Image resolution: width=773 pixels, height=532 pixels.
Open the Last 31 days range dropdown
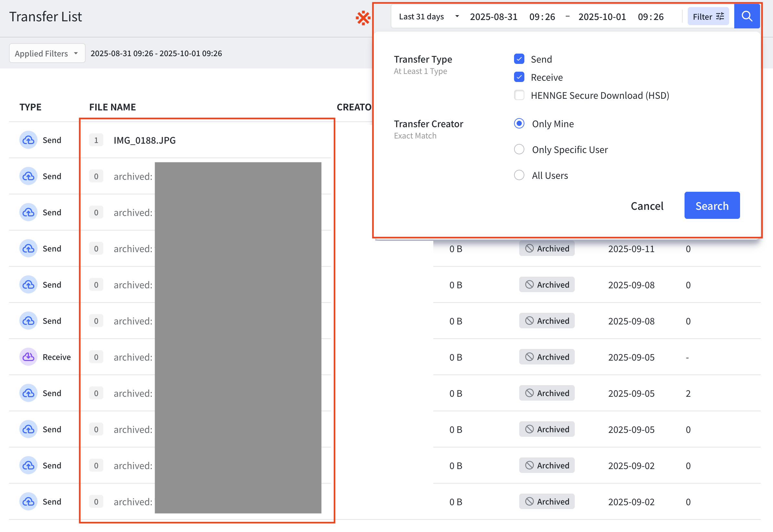(x=429, y=16)
